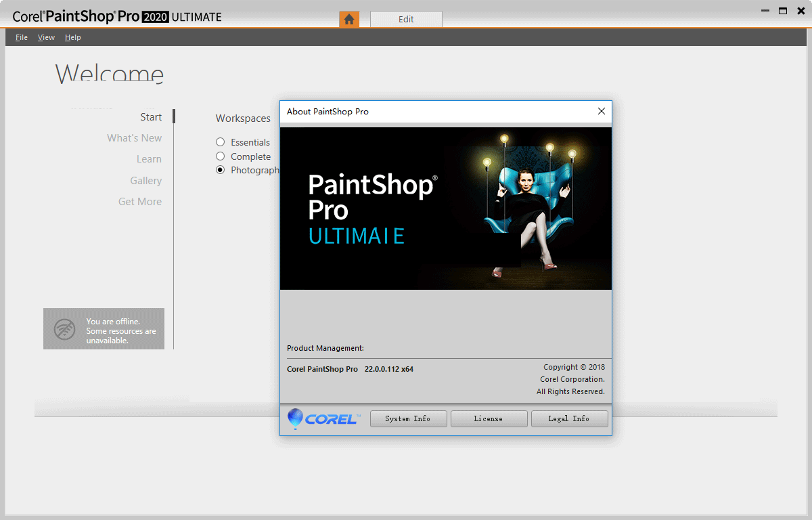This screenshot has height=520, width=812.
Task: Open What's New
Action: [x=134, y=137]
